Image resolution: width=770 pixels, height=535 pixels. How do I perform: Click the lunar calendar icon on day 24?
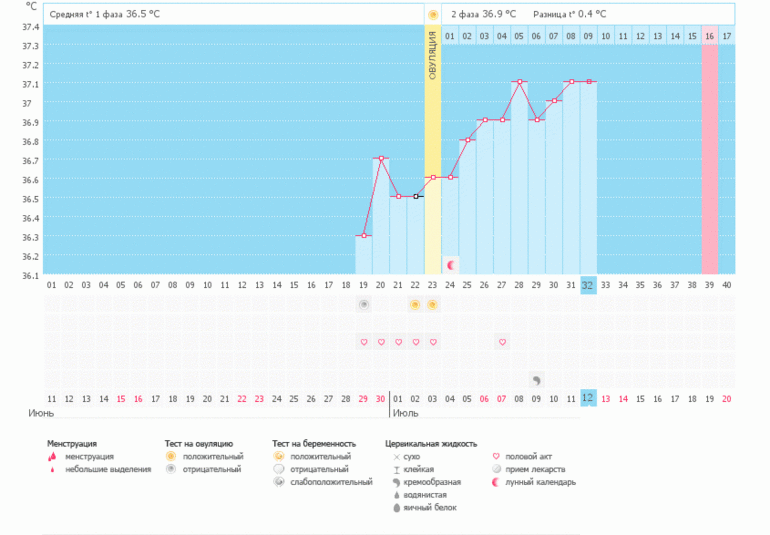[451, 265]
